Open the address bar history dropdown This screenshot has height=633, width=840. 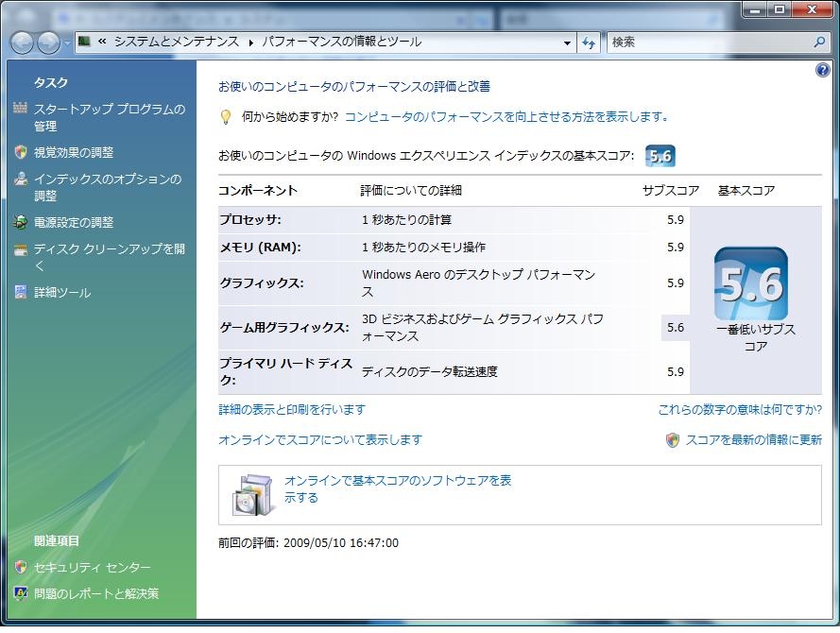[567, 43]
